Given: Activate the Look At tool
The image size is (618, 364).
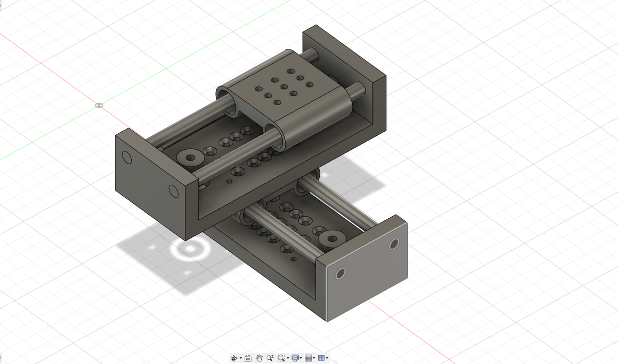Looking at the screenshot, I should [247, 358].
